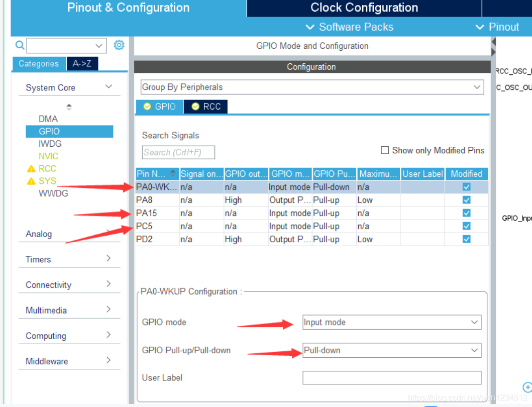
Task: Open the GPIO mode dropdown
Action: [392, 322]
